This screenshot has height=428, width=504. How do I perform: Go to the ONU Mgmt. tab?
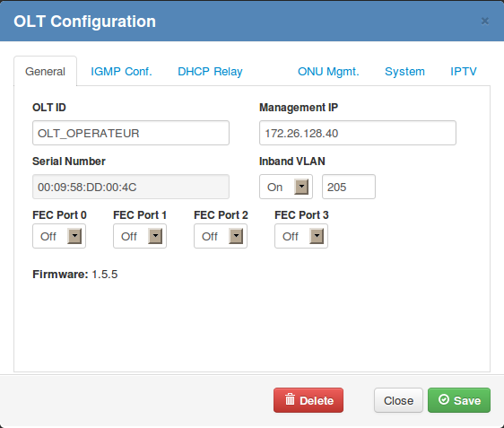pyautogui.click(x=328, y=72)
